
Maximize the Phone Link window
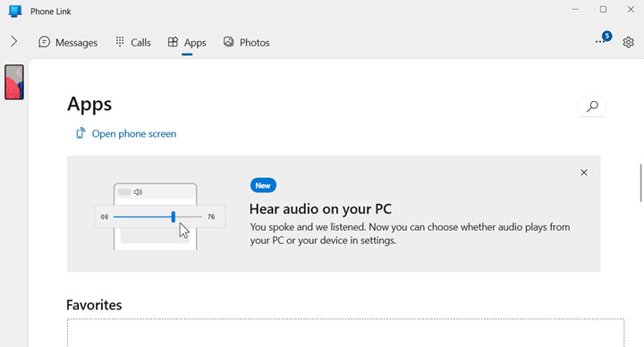coord(603,10)
